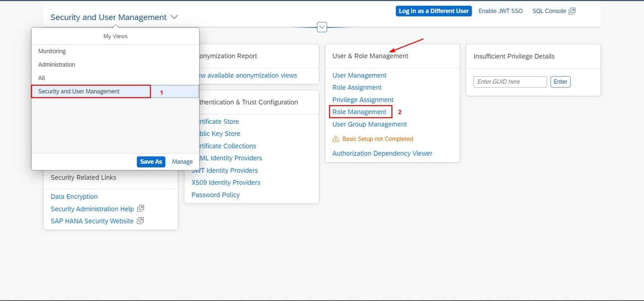Screen dimensions: 644x301
Task: Click the Manage link in My Views
Action: tap(182, 162)
